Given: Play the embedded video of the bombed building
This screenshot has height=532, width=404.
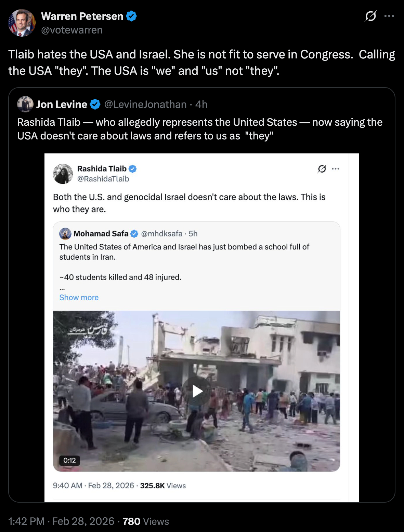Looking at the screenshot, I should (197, 391).
